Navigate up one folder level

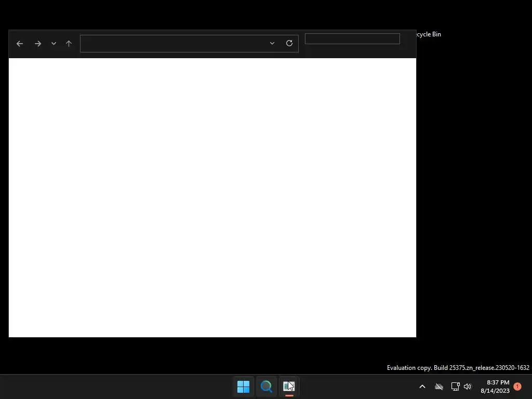(69, 44)
